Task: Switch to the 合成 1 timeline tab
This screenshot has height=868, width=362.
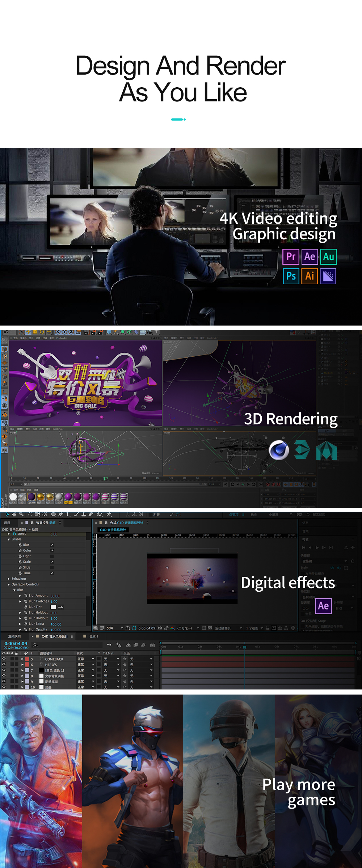Action: tap(93, 636)
